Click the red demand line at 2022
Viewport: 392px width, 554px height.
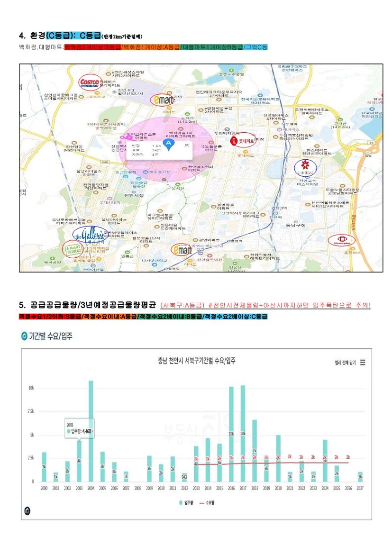pos(301,463)
